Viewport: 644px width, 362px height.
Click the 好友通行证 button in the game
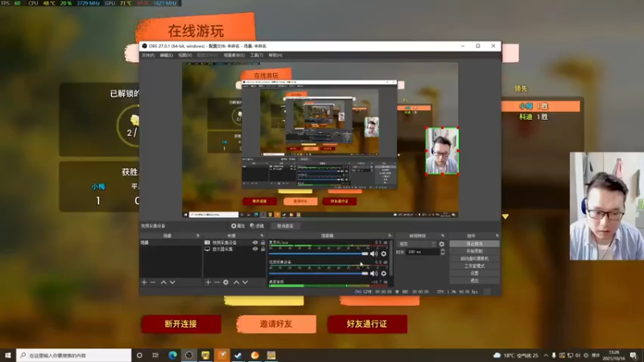[x=367, y=324]
